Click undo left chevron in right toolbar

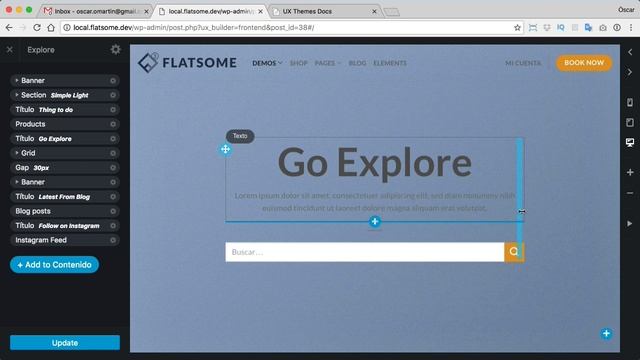click(x=630, y=52)
